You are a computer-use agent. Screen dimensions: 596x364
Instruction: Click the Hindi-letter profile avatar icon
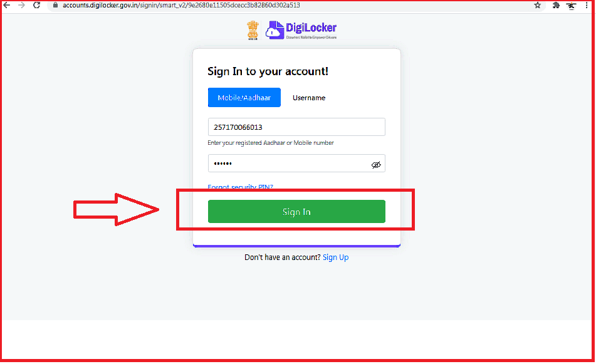click(572, 6)
